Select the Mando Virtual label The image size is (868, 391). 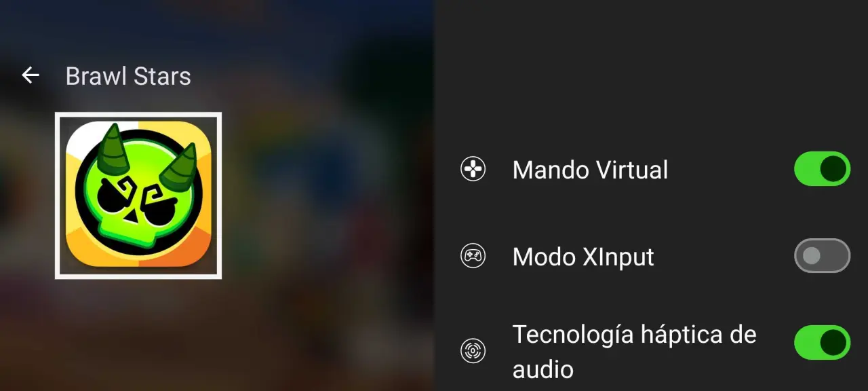pos(590,169)
